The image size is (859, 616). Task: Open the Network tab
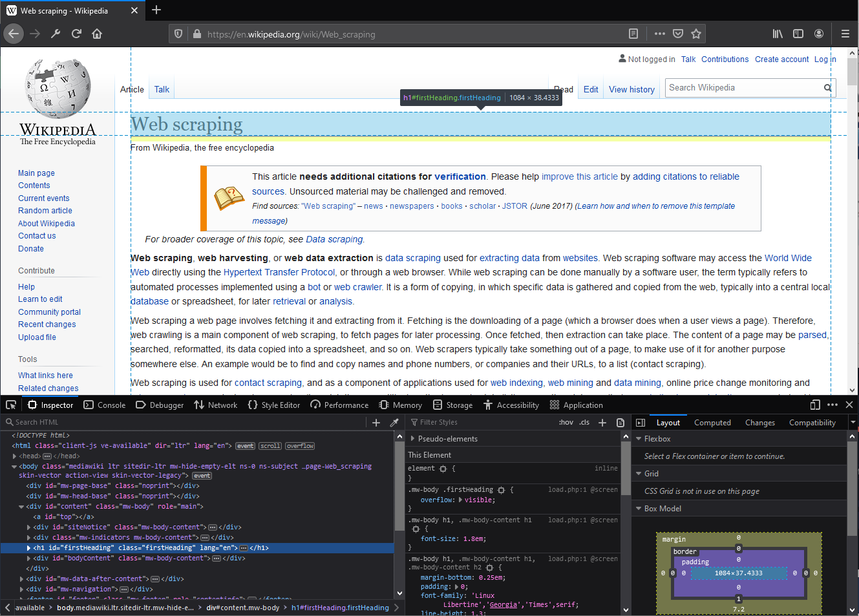[x=216, y=405]
